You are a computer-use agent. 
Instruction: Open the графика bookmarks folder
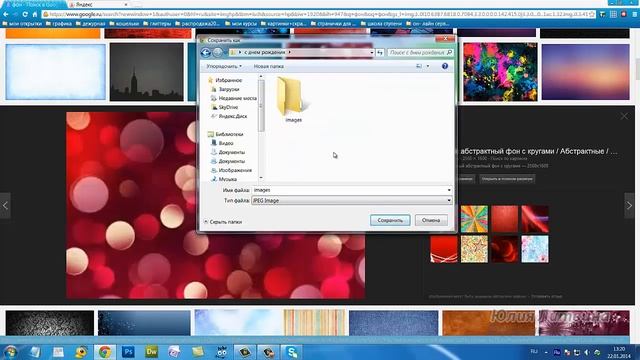click(x=59, y=24)
